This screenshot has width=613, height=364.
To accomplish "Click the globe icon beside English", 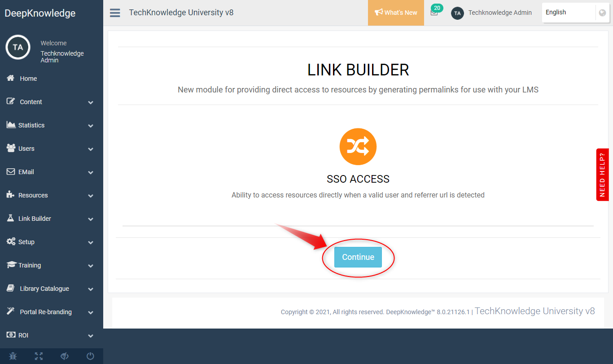I will tap(602, 13).
